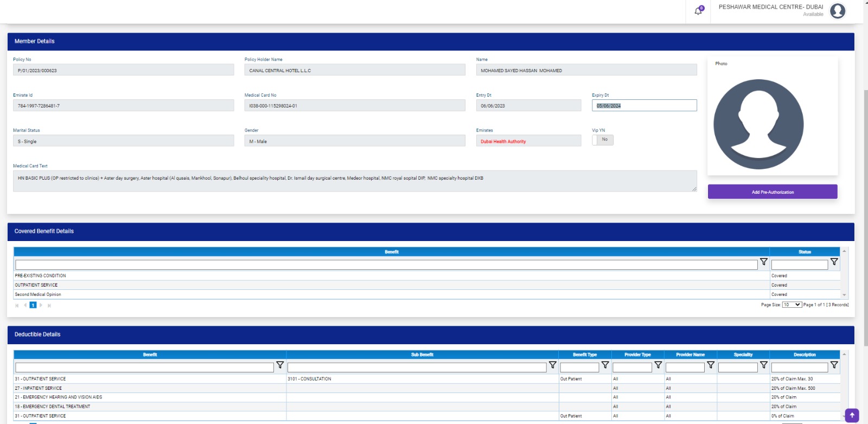This screenshot has height=424, width=868.
Task: Click filter icon for Sub Benefit column
Action: click(553, 365)
